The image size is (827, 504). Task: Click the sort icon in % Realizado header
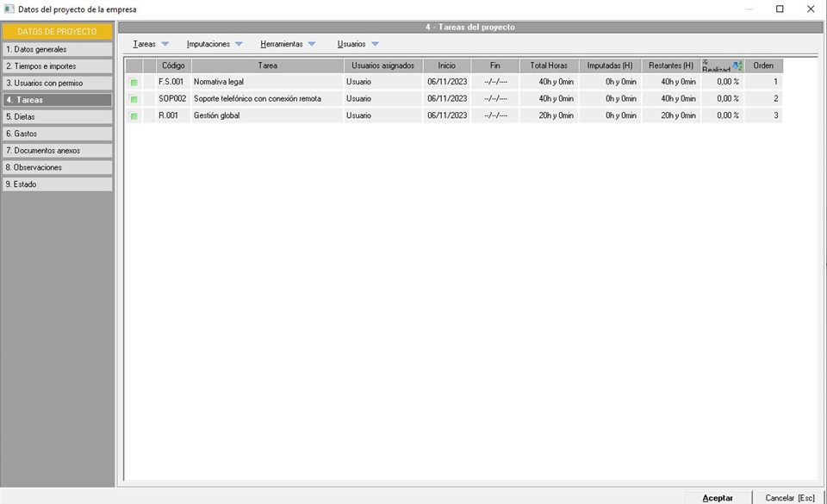[x=737, y=65]
